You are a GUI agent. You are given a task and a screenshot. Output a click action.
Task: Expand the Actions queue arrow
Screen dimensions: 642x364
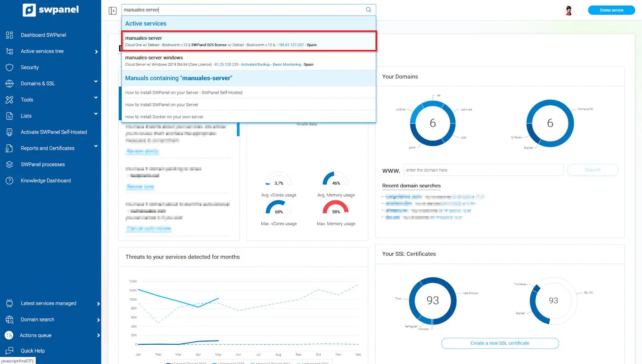click(98, 335)
